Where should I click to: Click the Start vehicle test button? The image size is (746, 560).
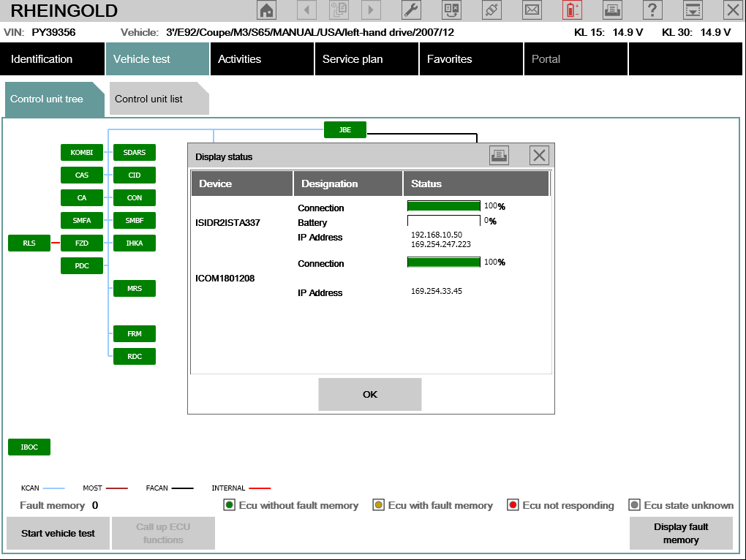click(58, 533)
